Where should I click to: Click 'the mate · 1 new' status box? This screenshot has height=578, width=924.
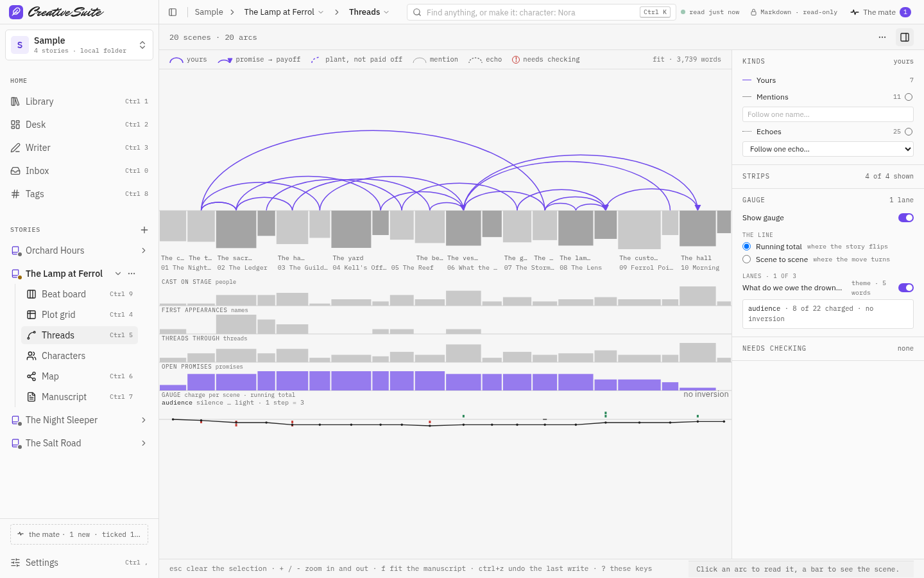tap(79, 534)
